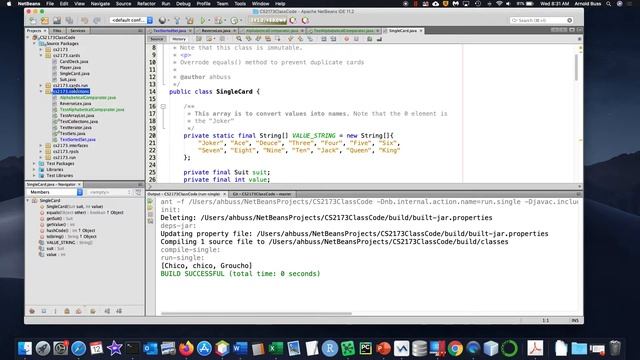
Task: Open the Navigate menu
Action: (x=100, y=4)
